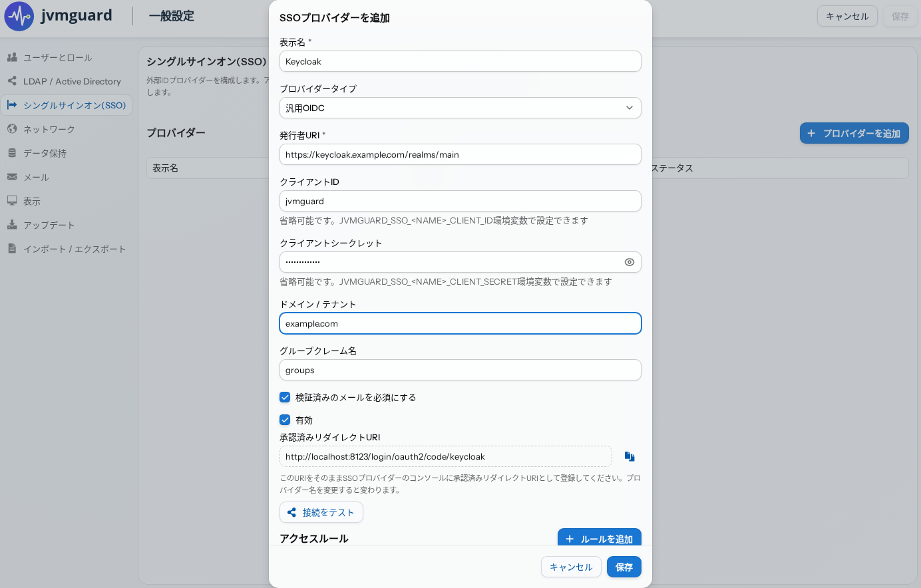Screen dimensions: 921x588
Task: Open LDAP / Active Directory in the sidebar
Action: 67,81
